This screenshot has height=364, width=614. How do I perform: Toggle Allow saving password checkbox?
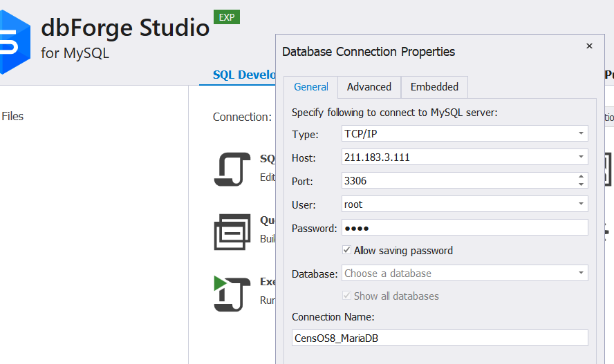pos(346,250)
